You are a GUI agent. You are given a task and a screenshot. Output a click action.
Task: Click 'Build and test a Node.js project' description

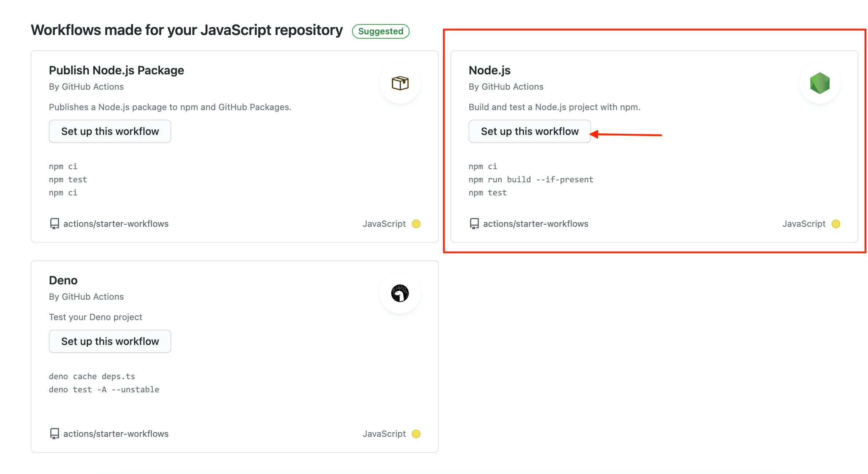pos(554,107)
